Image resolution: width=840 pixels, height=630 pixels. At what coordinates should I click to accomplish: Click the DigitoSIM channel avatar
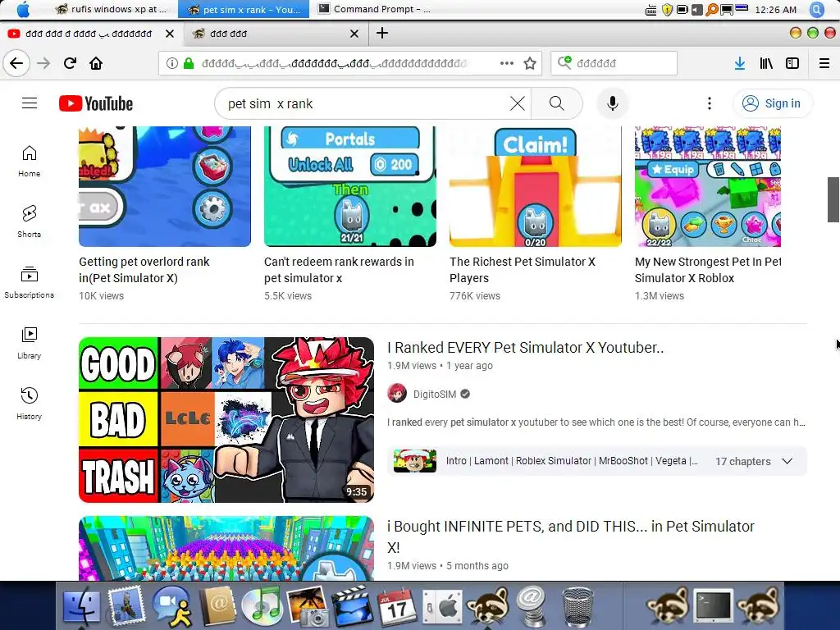coord(397,394)
